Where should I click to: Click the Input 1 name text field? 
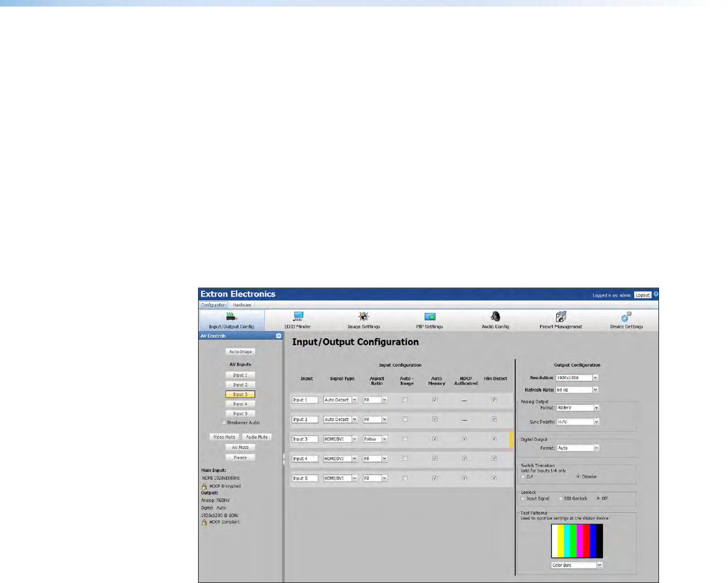305,400
